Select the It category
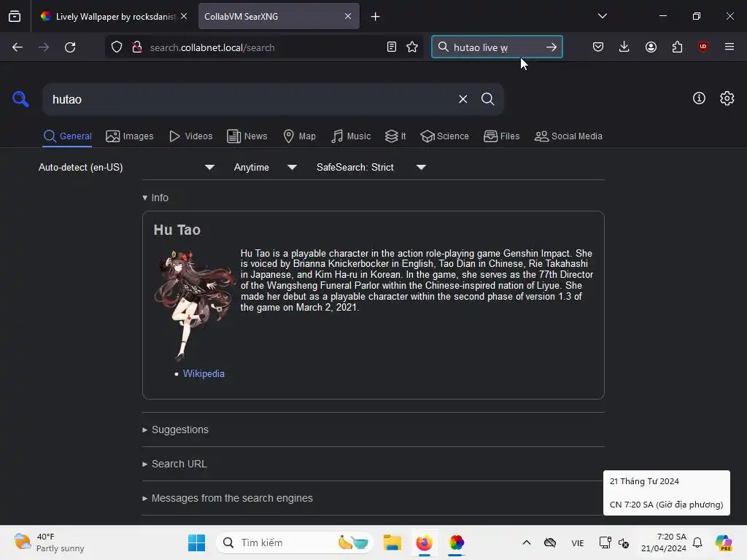Viewport: 747px width, 560px height. pyautogui.click(x=395, y=136)
